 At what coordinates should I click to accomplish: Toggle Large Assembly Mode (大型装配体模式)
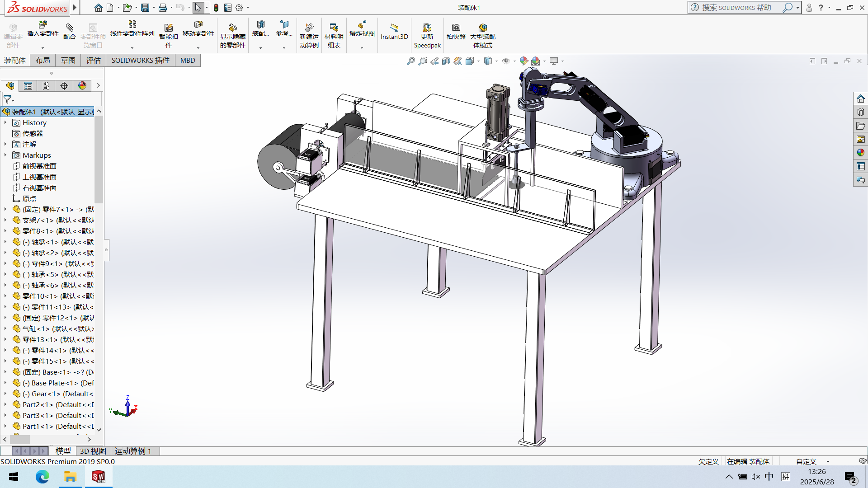[x=482, y=35]
